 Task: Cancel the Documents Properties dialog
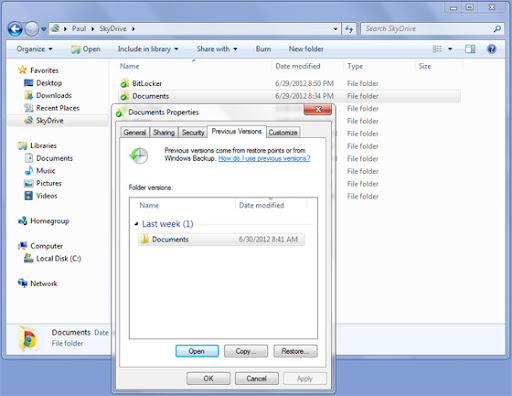256,378
